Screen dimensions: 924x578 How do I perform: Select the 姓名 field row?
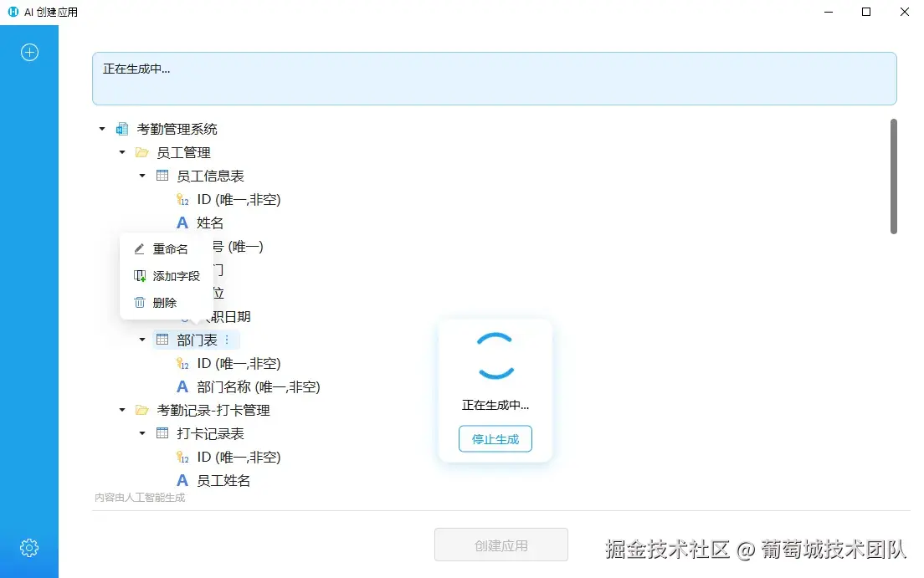[x=210, y=223]
